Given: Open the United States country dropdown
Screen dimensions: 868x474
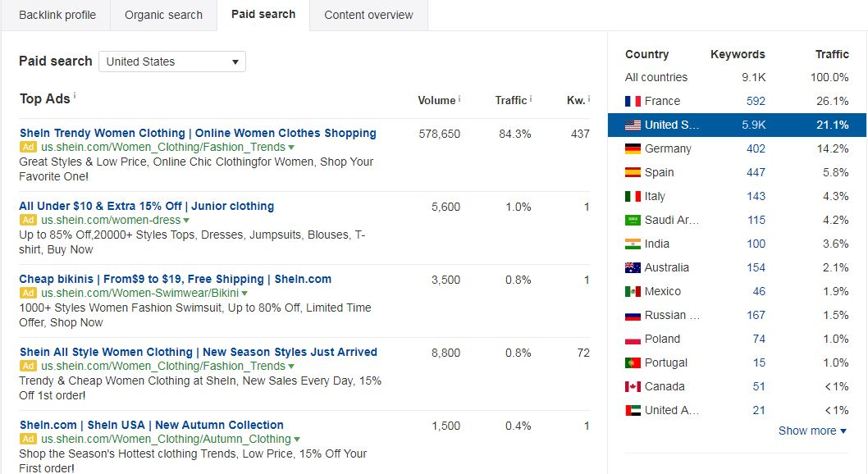Looking at the screenshot, I should 172,62.
